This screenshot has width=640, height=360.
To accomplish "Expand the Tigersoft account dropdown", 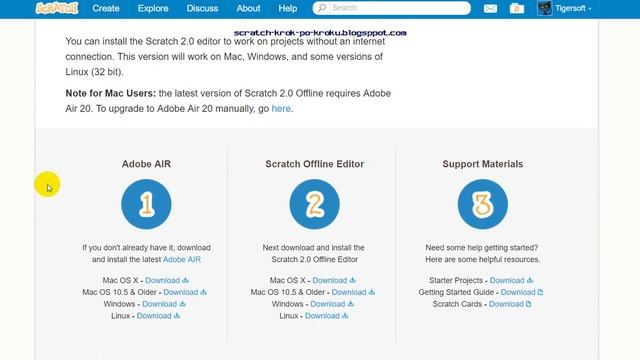I will click(x=573, y=8).
